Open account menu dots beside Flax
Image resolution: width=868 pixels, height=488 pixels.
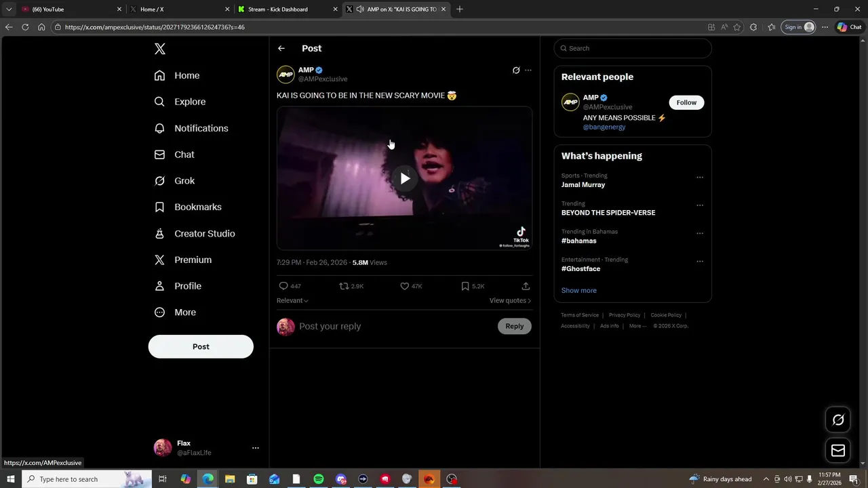pos(256,448)
